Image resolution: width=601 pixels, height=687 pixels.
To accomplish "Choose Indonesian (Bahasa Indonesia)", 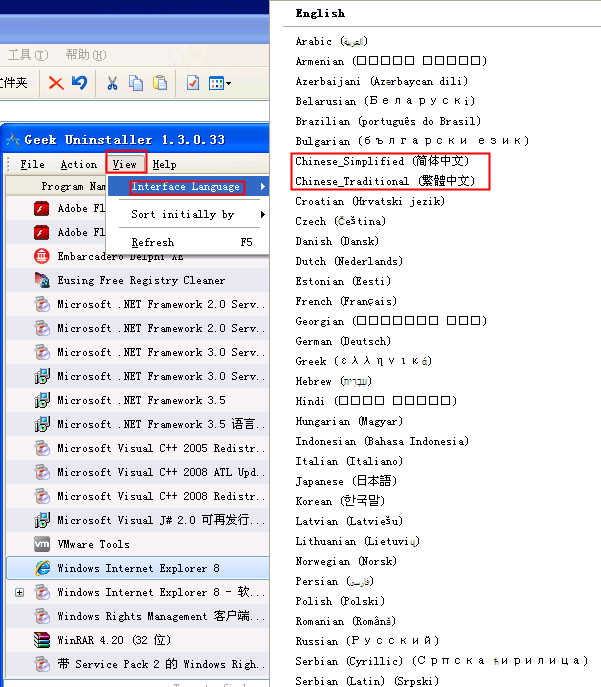I will 382,441.
